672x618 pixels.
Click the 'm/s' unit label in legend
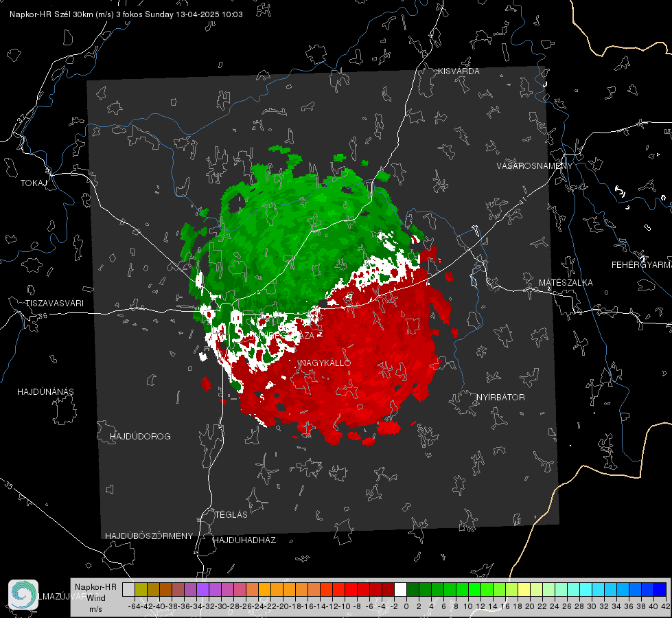pos(95,609)
